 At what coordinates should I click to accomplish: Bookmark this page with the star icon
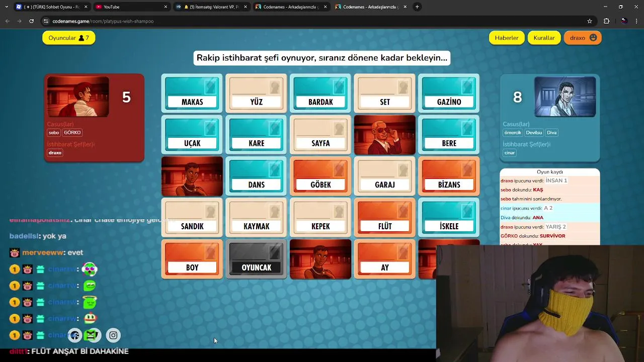pos(590,21)
